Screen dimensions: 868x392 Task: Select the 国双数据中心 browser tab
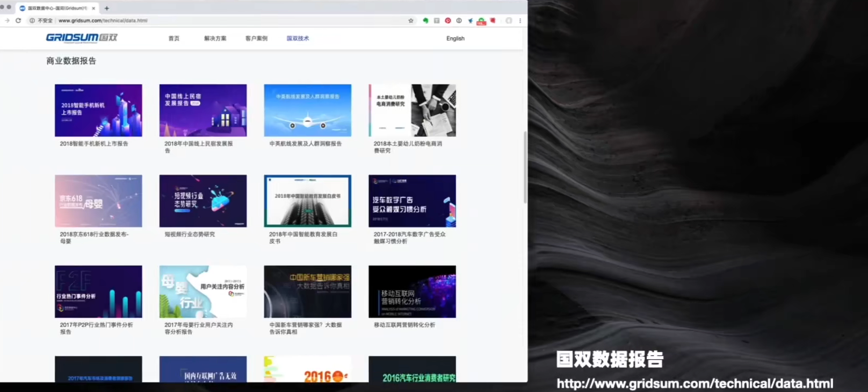57,8
